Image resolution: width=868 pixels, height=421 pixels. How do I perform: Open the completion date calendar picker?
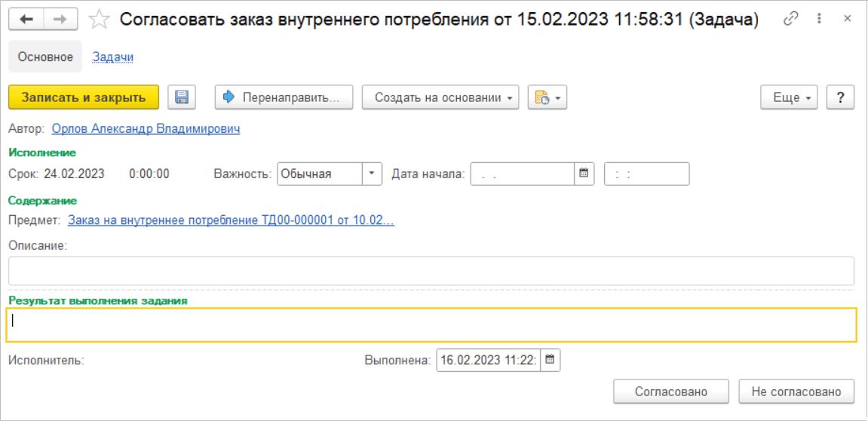[550, 360]
